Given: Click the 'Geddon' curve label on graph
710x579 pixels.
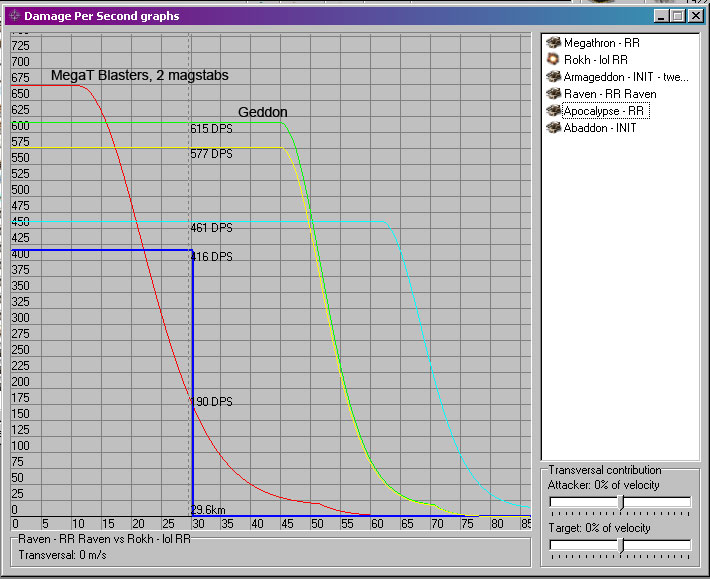Looking at the screenshot, I should tap(262, 112).
